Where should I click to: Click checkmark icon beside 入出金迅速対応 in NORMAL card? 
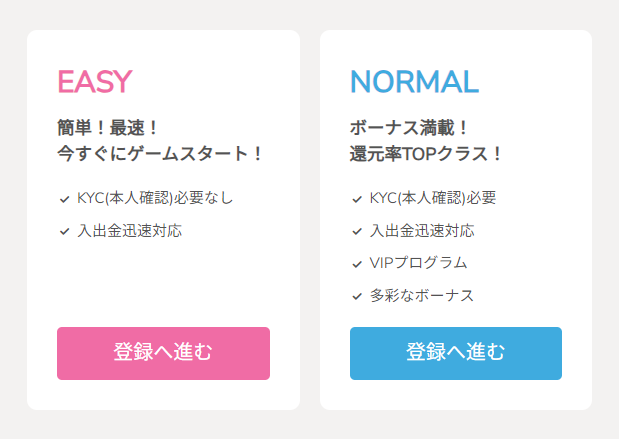pos(357,232)
